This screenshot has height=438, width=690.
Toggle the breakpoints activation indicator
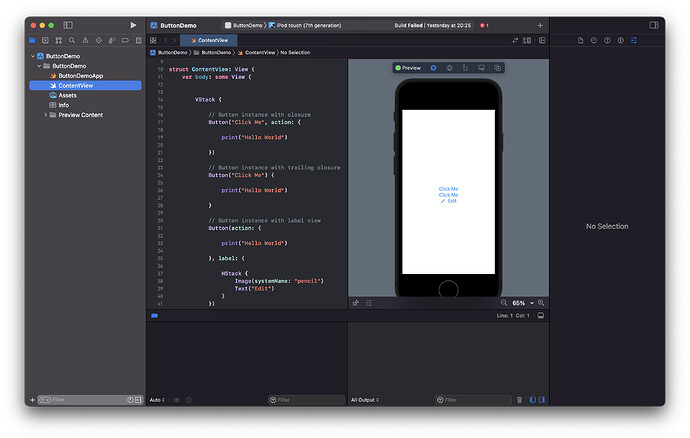(154, 316)
